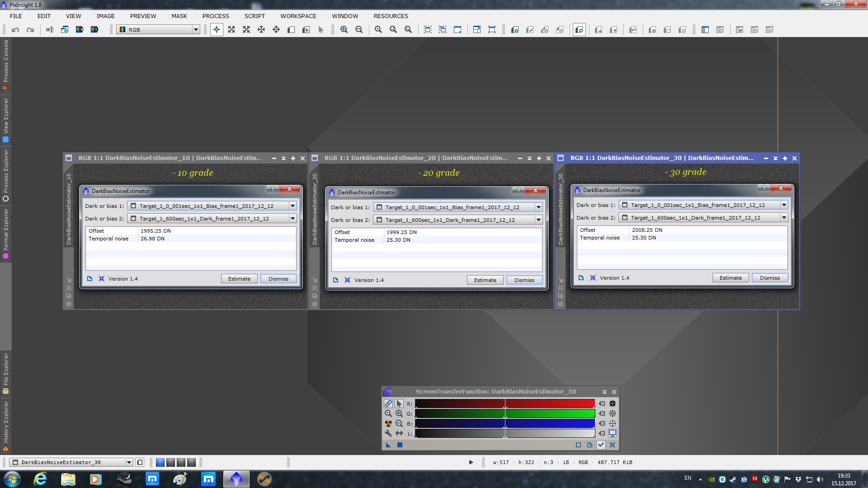
Task: Open the PROCESS menu
Action: click(216, 16)
